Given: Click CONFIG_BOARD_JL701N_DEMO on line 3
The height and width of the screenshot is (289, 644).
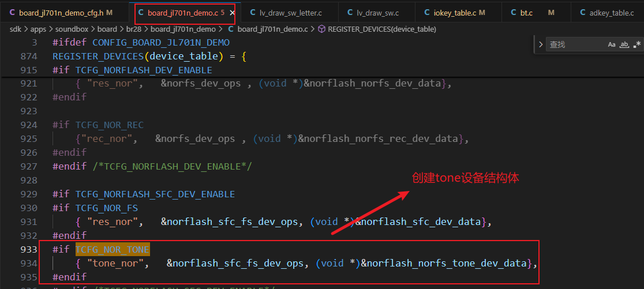Looking at the screenshot, I should (161, 42).
